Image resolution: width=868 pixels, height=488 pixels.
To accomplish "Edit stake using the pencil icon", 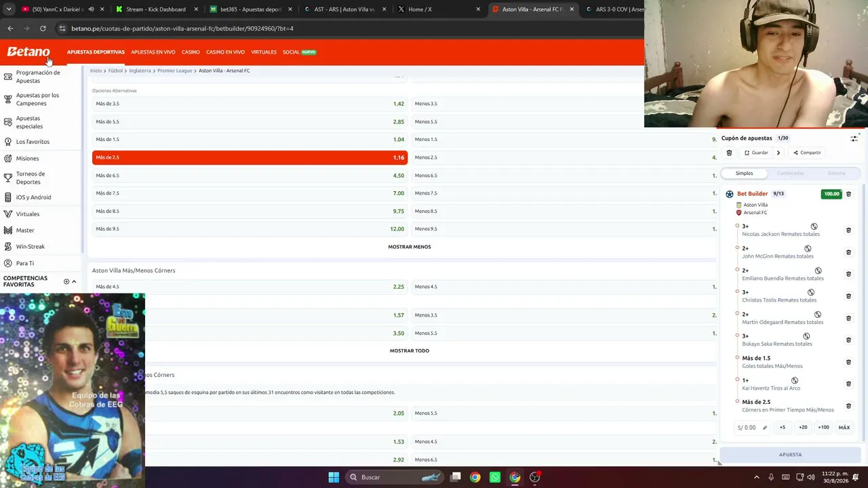I will [765, 428].
